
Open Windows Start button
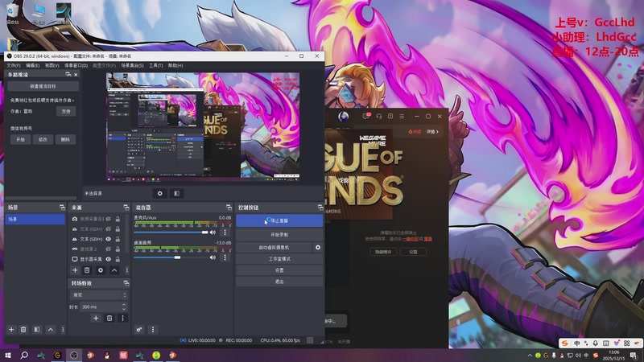click(8, 355)
